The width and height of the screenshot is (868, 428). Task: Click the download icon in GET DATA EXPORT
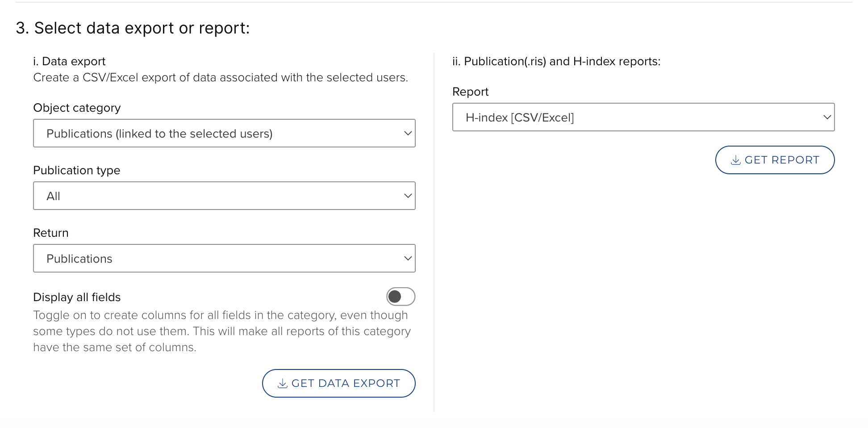click(x=282, y=384)
